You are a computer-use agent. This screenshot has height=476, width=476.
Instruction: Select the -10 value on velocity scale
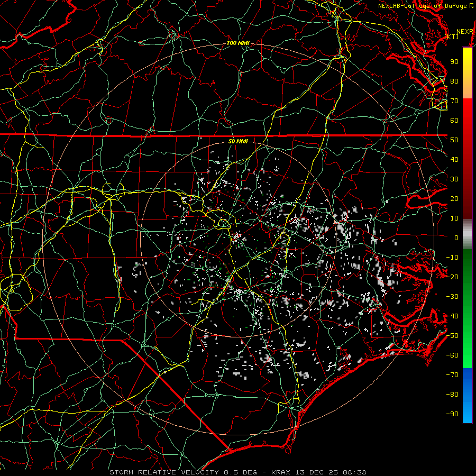[452, 258]
